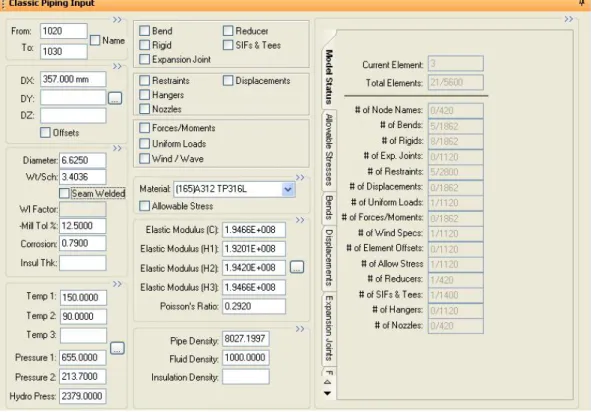
Task: Click the Mill Tol % field
Action: point(83,225)
